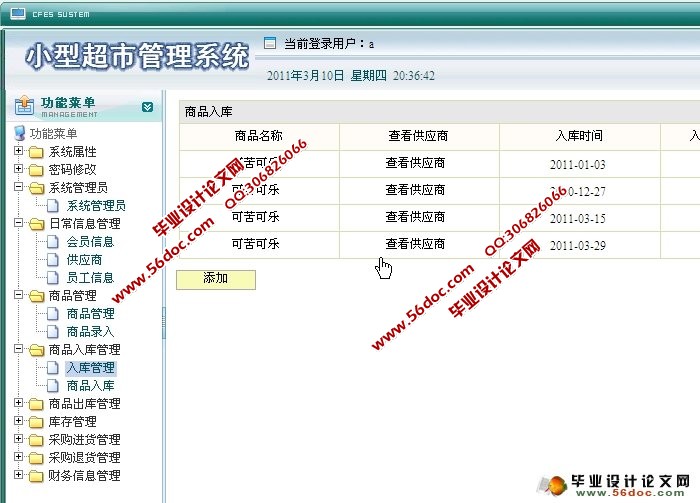Screen dimensions: 700x503
Task: Click the 采购进货管理 folder icon
Action: (x=36, y=440)
